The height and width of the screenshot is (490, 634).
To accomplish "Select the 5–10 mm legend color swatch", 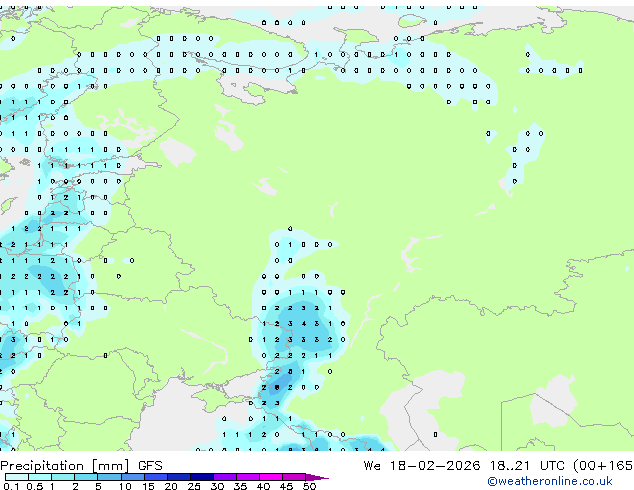I will pos(109,477).
